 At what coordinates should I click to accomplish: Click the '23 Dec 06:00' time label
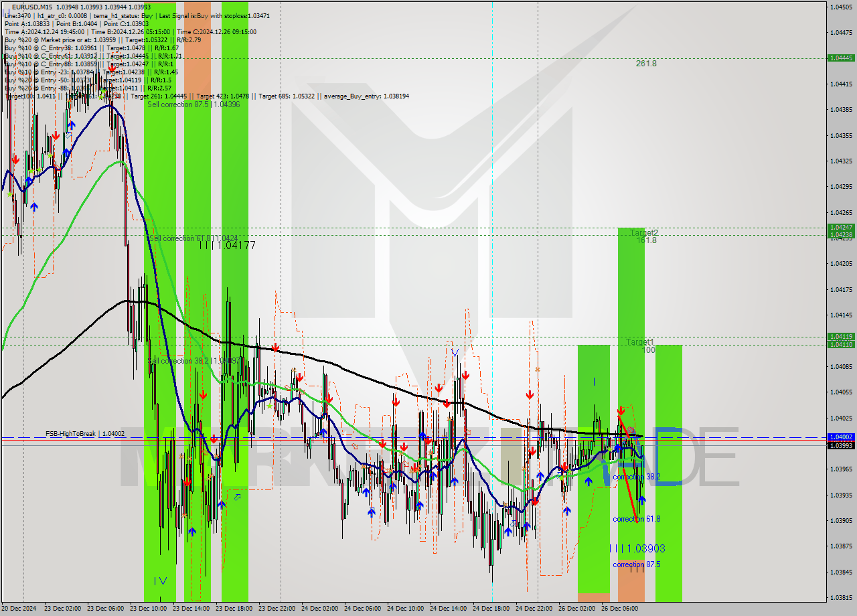coord(105,609)
